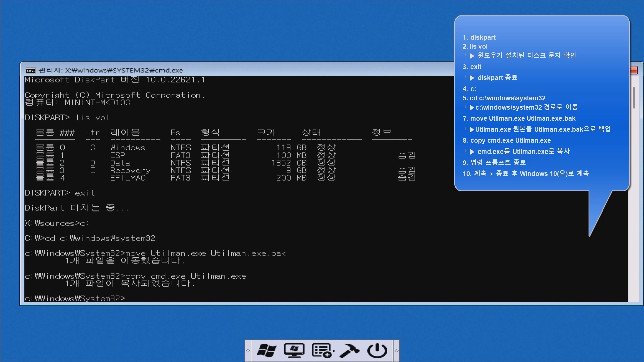
Task: Open the hammer tools icon
Action: tap(350, 351)
